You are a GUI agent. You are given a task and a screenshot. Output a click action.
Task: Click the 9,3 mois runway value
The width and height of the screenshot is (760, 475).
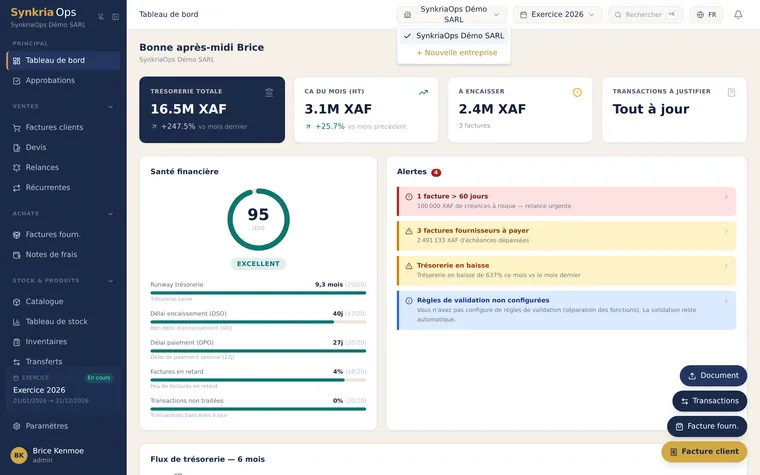point(329,285)
